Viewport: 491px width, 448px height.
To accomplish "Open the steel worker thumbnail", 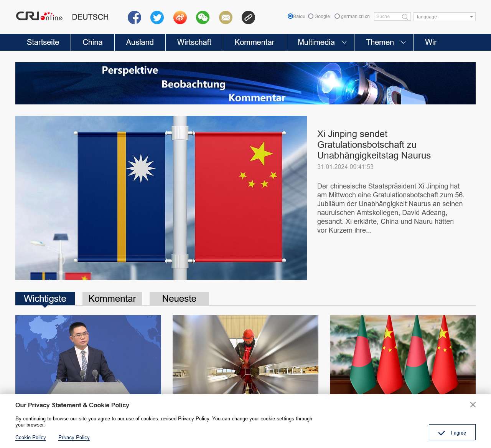I will coord(245,355).
